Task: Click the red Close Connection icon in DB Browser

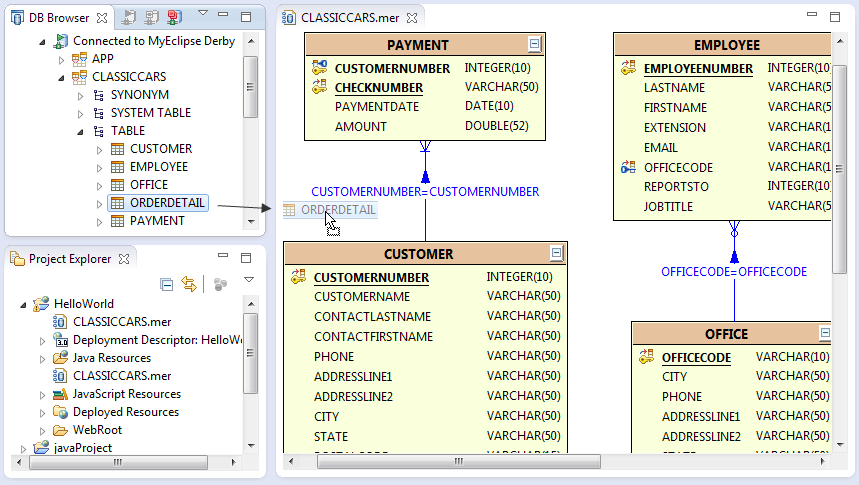Action: (174, 17)
